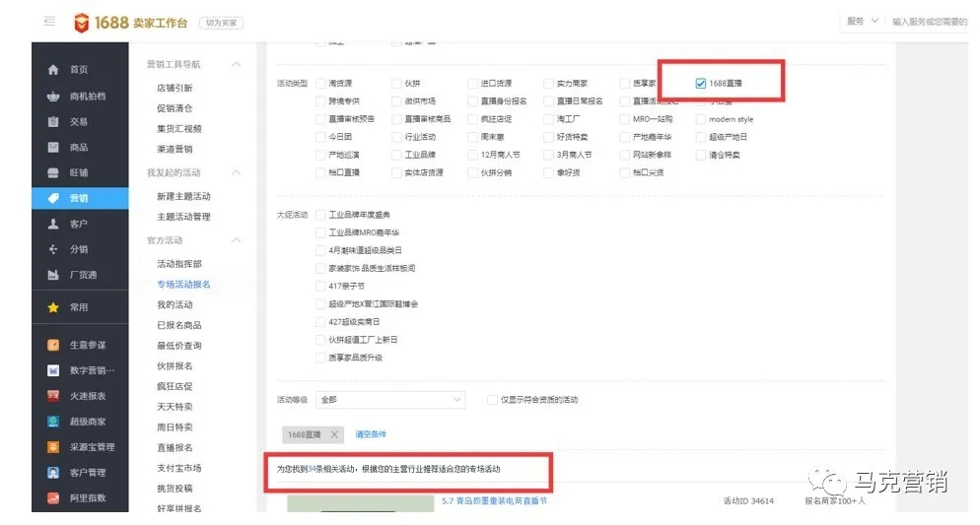
Task: Uncheck the 1688直播 checkbox
Action: (700, 84)
